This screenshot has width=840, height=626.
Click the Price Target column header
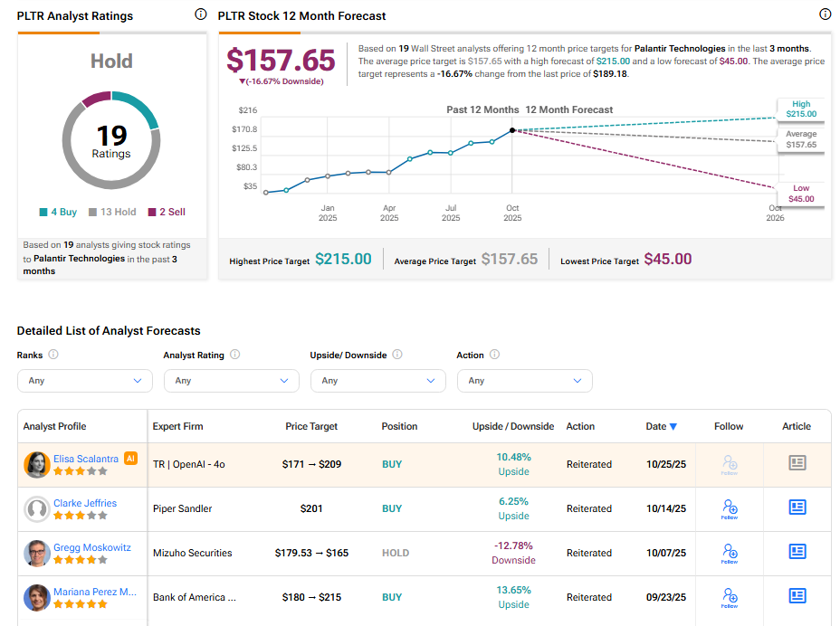point(311,426)
